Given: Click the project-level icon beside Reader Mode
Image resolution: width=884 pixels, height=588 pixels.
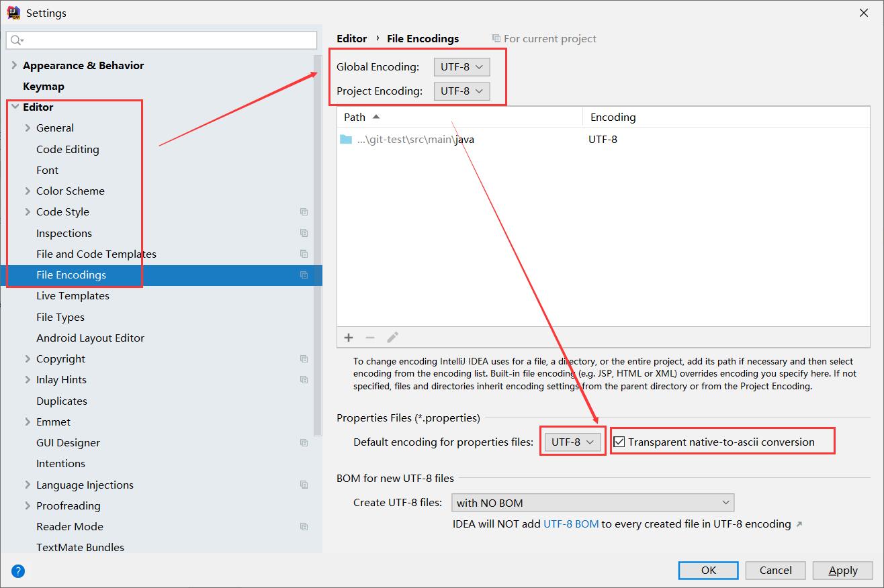Looking at the screenshot, I should point(304,527).
